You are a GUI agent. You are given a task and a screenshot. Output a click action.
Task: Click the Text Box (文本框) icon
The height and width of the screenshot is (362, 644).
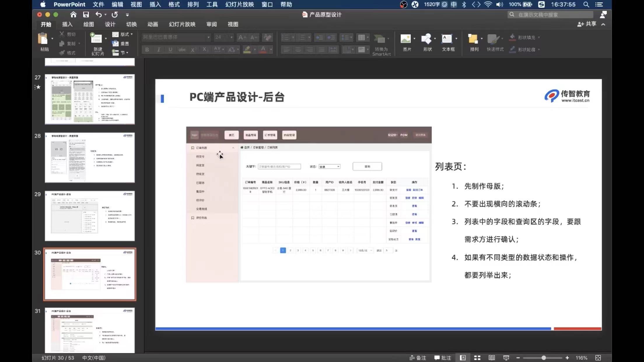click(447, 39)
